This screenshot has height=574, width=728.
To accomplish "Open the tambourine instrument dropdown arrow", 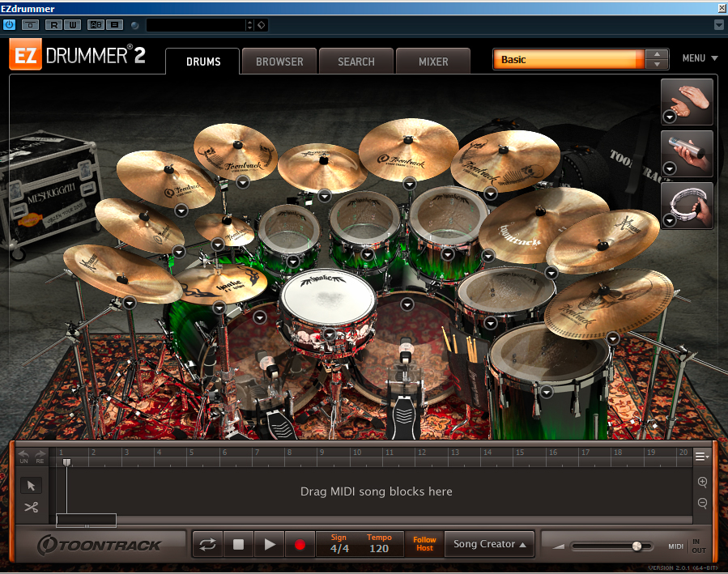I will click(670, 220).
